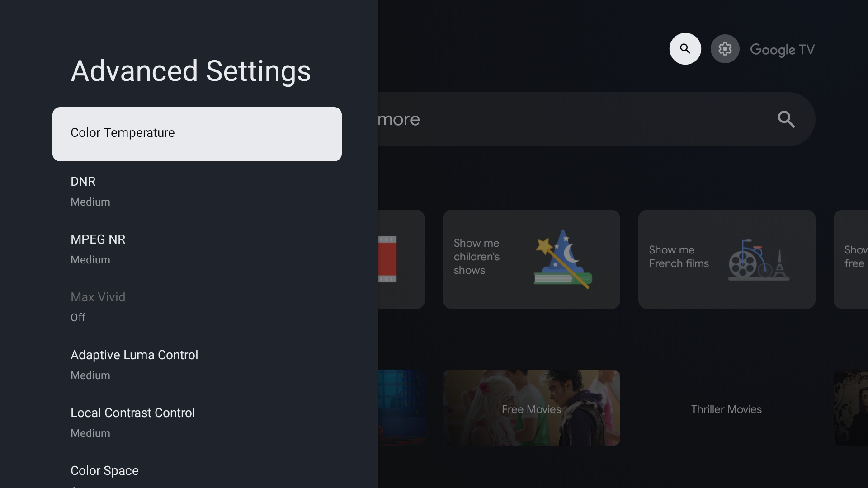
Task: Open the Thriller Movies section
Action: 726,409
